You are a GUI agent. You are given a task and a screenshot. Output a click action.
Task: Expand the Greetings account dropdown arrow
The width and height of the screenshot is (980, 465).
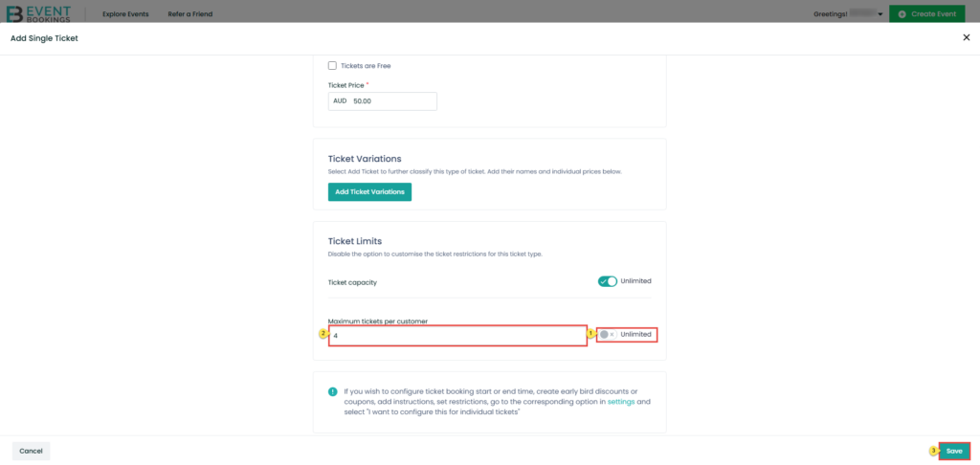(x=880, y=14)
